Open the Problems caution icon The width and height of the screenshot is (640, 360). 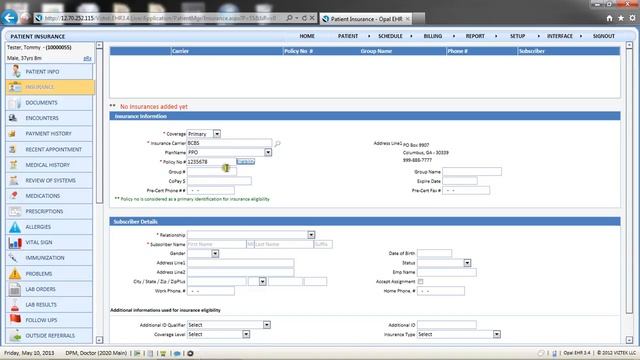pos(15,273)
